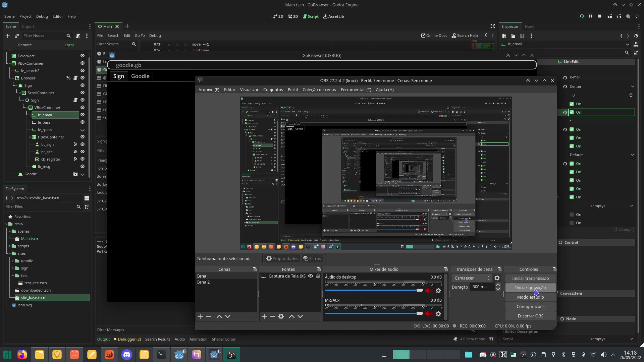Open the Inspector object history icon
The width and height of the screenshot is (644, 362).
[636, 36]
